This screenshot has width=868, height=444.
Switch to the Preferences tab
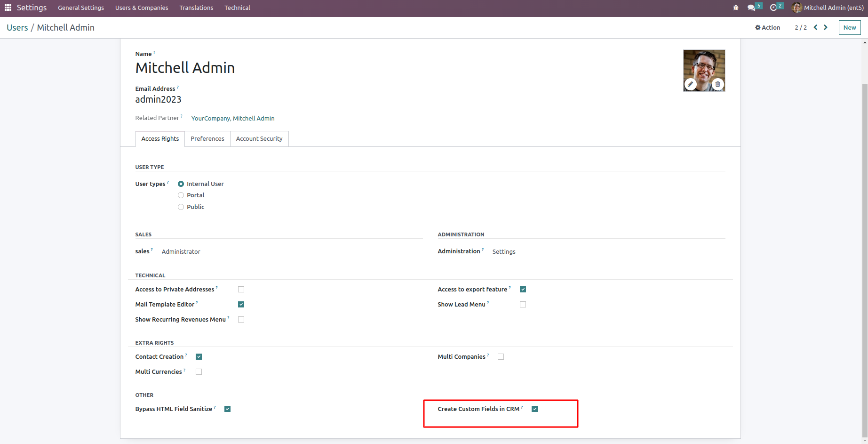[207, 138]
